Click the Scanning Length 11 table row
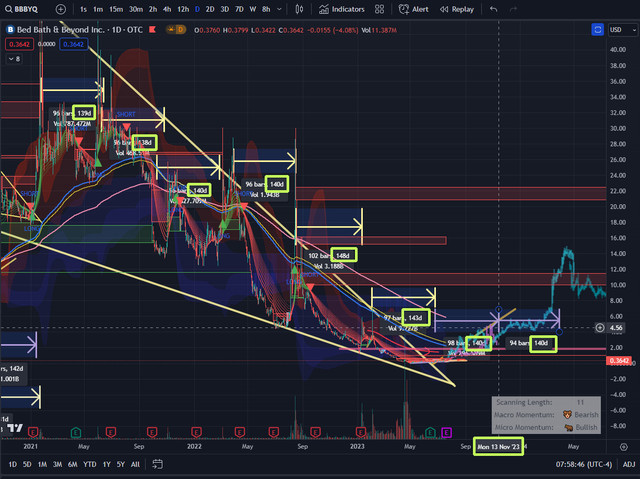 (x=546, y=403)
